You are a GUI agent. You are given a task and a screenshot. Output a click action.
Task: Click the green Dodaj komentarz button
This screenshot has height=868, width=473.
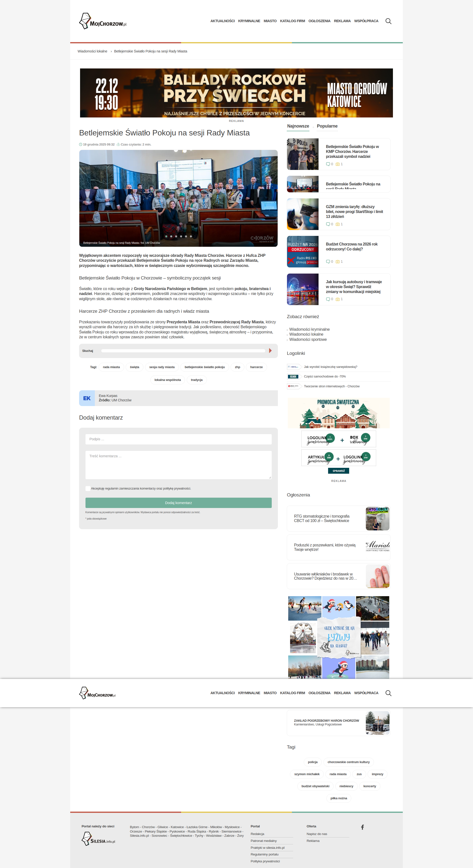[178, 503]
